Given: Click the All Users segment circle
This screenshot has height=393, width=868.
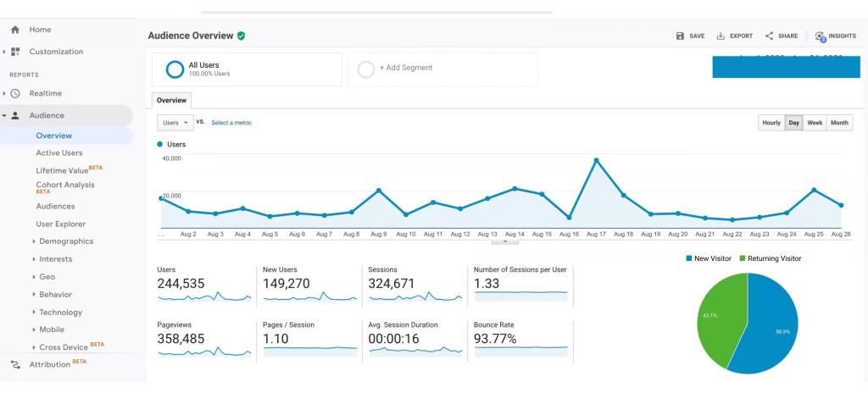Looking at the screenshot, I should point(175,69).
